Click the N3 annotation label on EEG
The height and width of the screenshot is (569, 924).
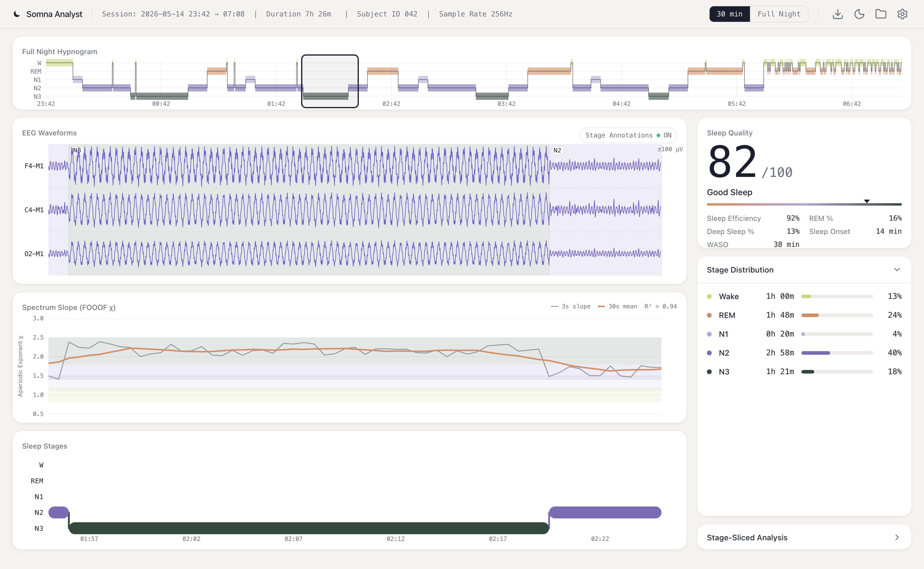tap(77, 150)
